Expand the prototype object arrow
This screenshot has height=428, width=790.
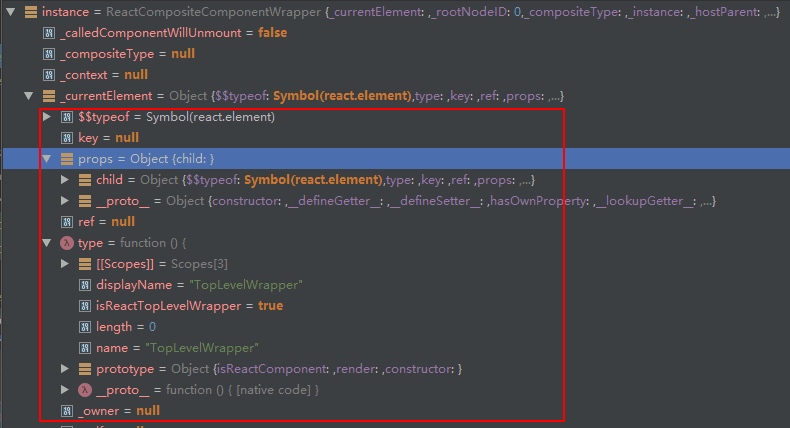point(65,369)
